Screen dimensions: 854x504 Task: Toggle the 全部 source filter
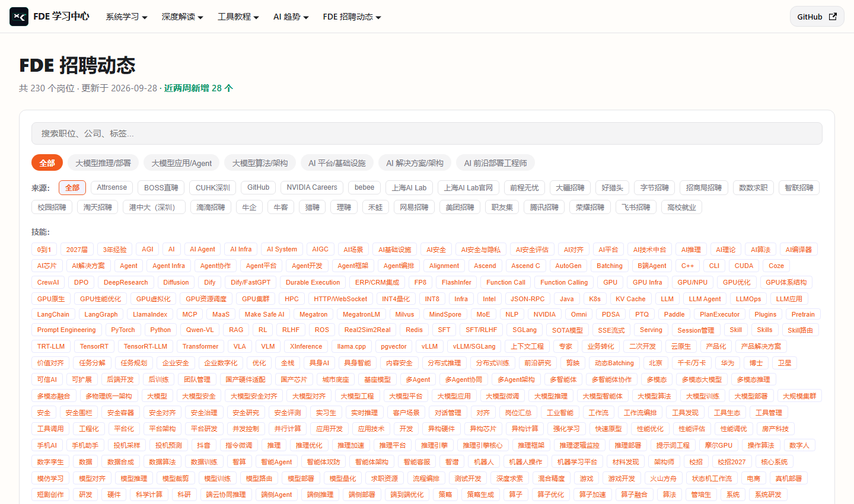coord(72,187)
